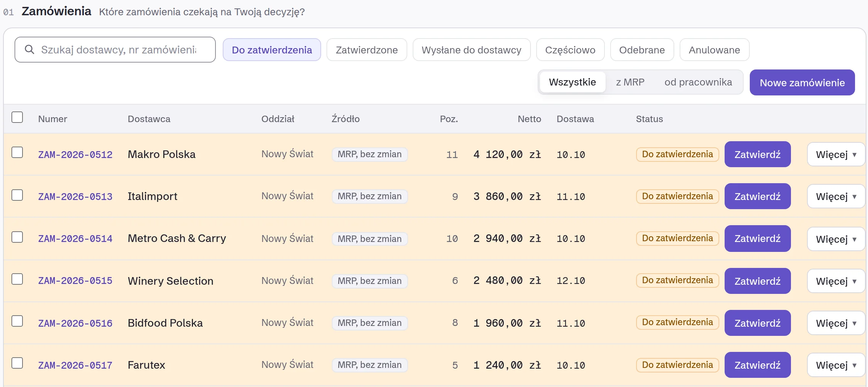Open the Więcej dropdown for Makro Polska
The image size is (868, 387).
[x=836, y=154]
